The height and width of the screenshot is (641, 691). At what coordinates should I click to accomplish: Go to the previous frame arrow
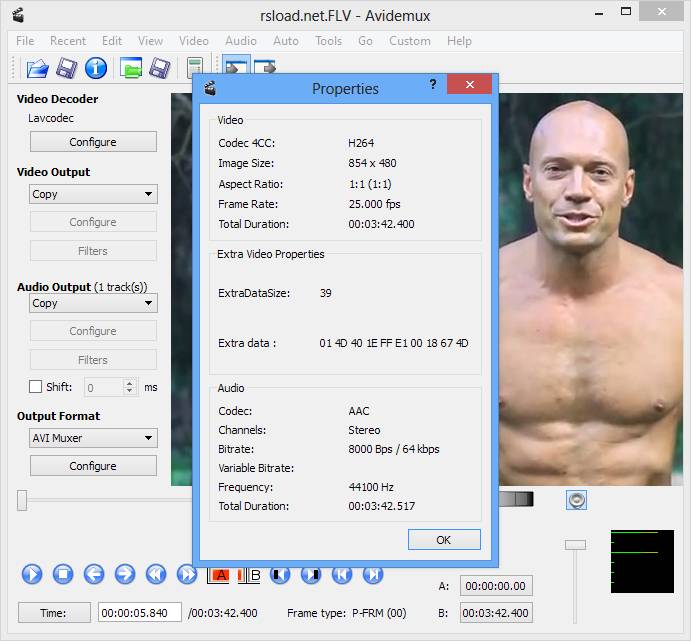94,574
